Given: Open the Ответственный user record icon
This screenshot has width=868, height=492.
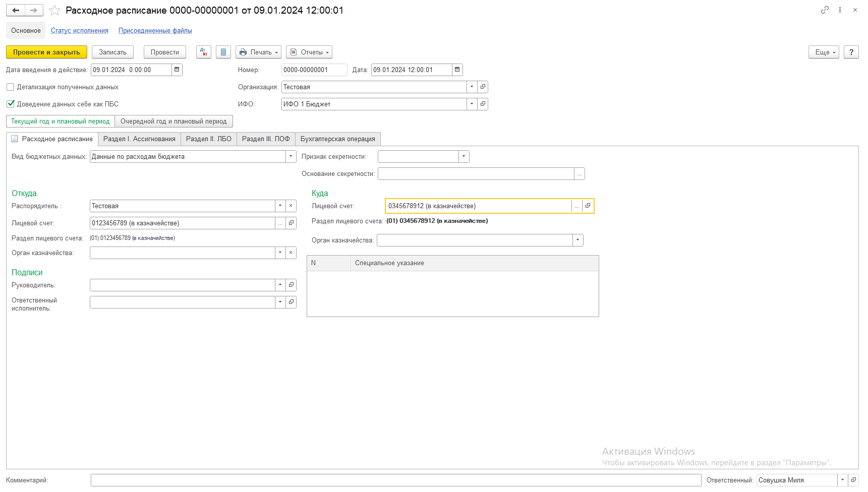Looking at the screenshot, I should click(x=853, y=480).
